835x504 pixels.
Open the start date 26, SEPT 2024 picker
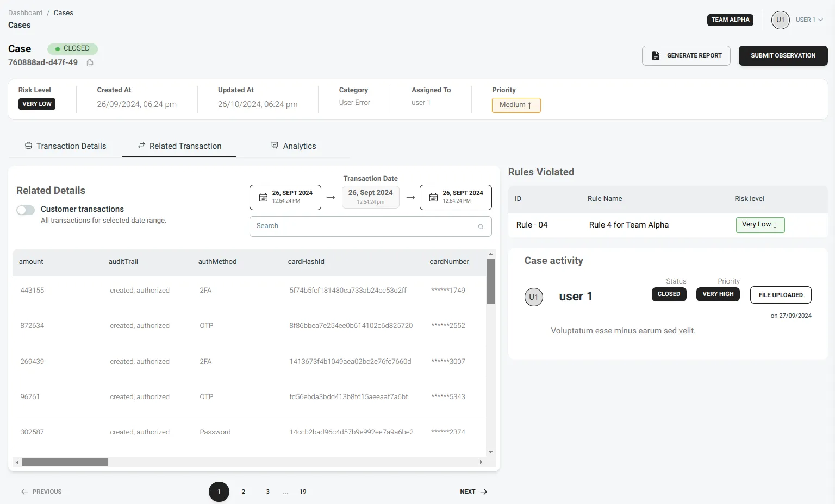point(285,197)
